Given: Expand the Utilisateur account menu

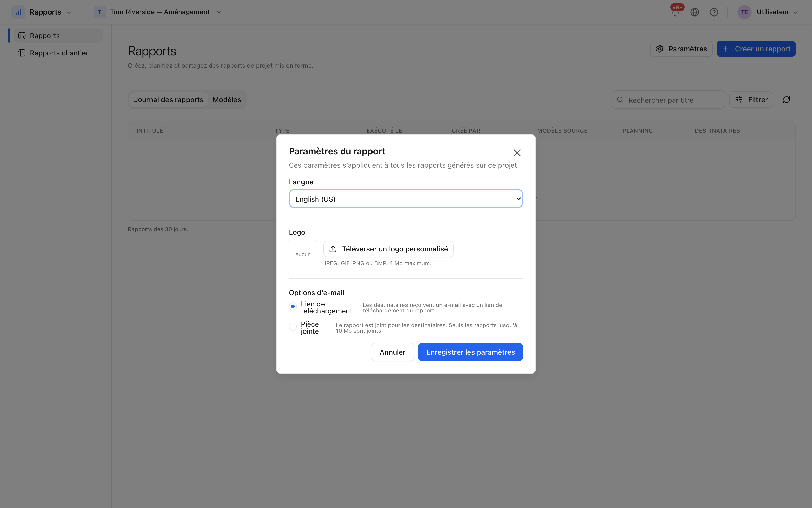Looking at the screenshot, I should [768, 12].
